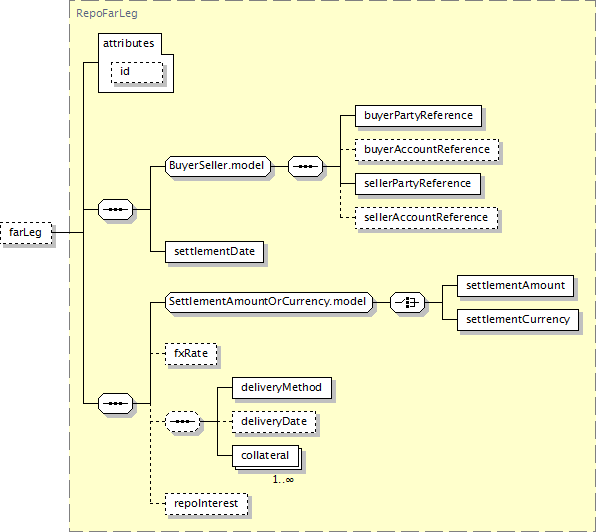Screen dimensions: 596x532
Task: Click the settlementDate element
Action: (214, 252)
